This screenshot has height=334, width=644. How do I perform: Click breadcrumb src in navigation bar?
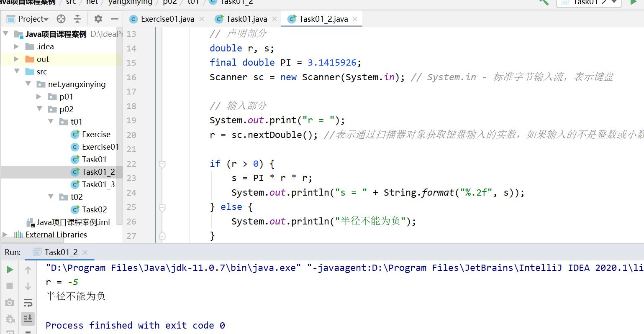pos(71,2)
